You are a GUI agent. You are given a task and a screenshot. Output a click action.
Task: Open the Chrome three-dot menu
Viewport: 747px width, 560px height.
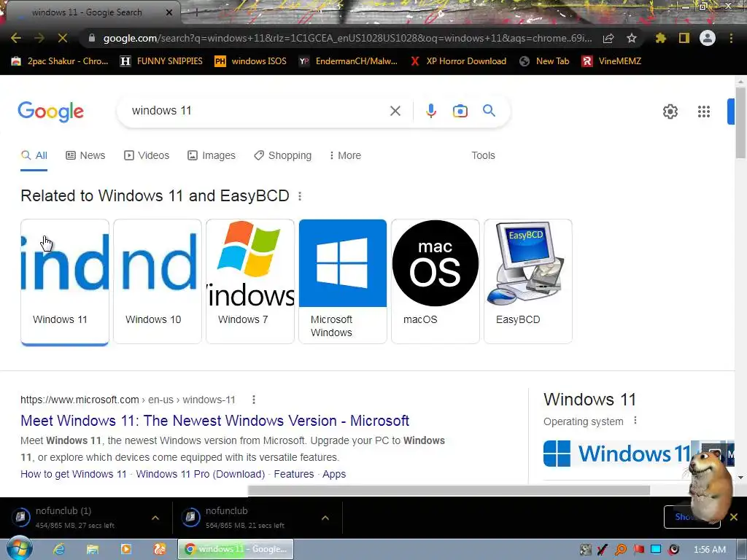pyautogui.click(x=731, y=38)
